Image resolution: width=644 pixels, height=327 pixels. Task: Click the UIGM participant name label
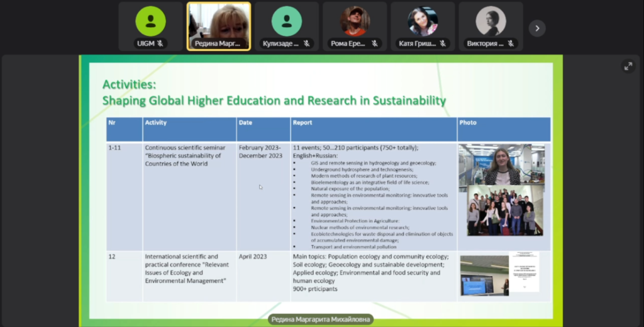[x=145, y=43]
